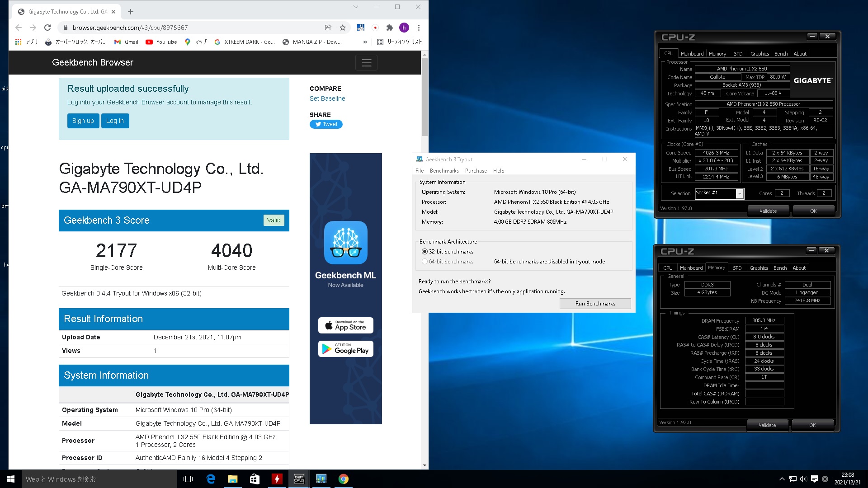
Task: Switch to Geekbench 3 taskbar icon
Action: [321, 479]
